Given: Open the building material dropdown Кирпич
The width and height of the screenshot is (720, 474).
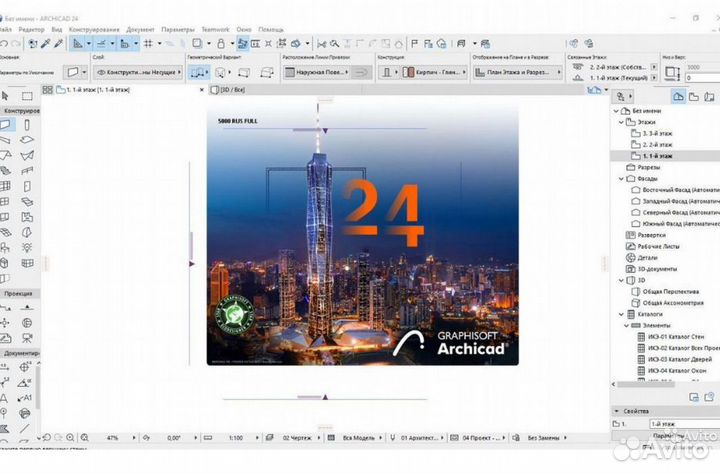Looking at the screenshot, I should tap(435, 72).
